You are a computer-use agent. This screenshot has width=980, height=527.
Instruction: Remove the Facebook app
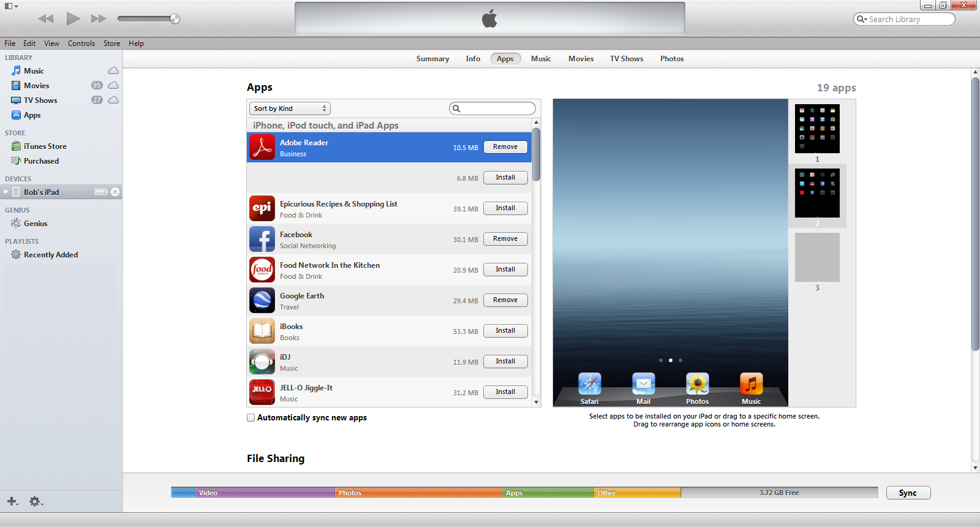tap(505, 239)
